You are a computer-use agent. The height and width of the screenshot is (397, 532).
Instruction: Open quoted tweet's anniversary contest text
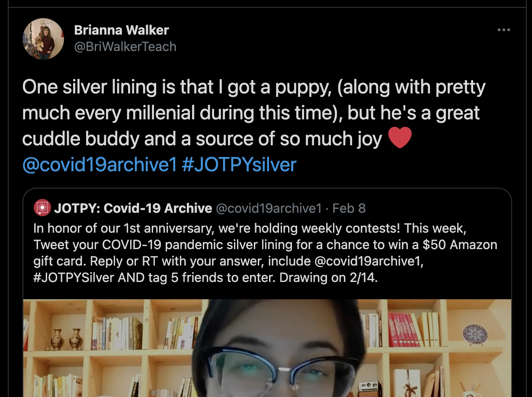tap(266, 253)
